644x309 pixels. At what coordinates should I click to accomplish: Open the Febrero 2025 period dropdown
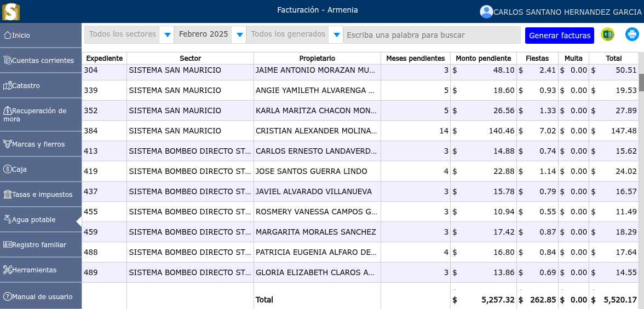click(x=239, y=35)
